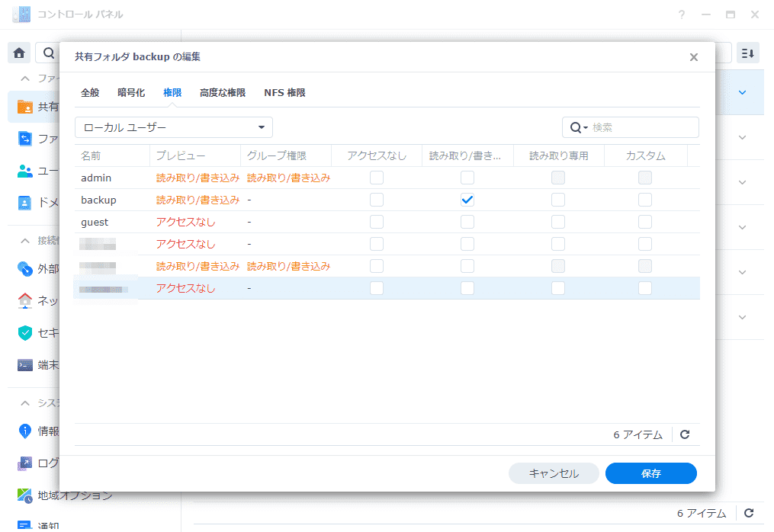Image resolution: width=774 pixels, height=532 pixels.
Task: Expand the fourth shared folder row chevron
Action: click(x=743, y=227)
